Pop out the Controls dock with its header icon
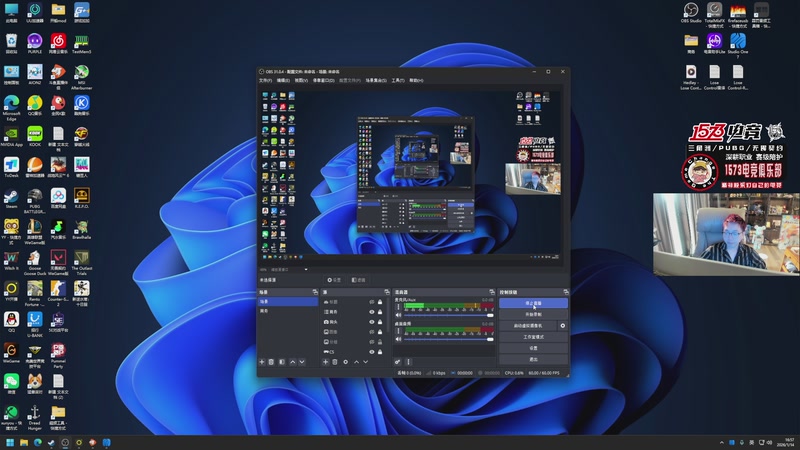The width and height of the screenshot is (800, 450). tap(566, 292)
